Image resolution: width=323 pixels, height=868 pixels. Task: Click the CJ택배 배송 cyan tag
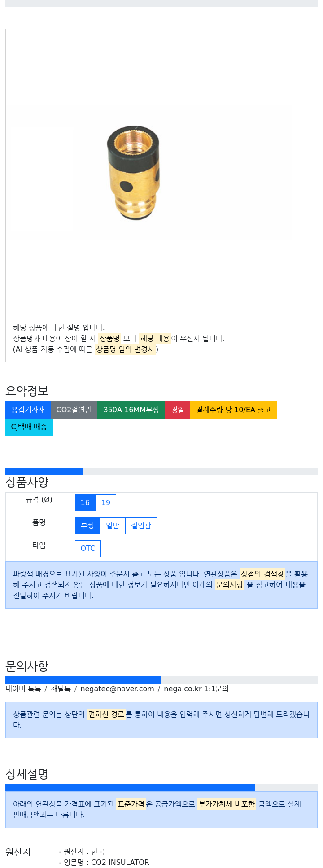coord(29,427)
